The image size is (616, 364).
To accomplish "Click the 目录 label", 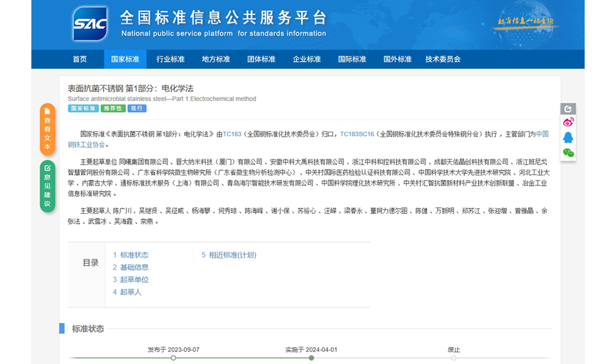I will 90,263.
